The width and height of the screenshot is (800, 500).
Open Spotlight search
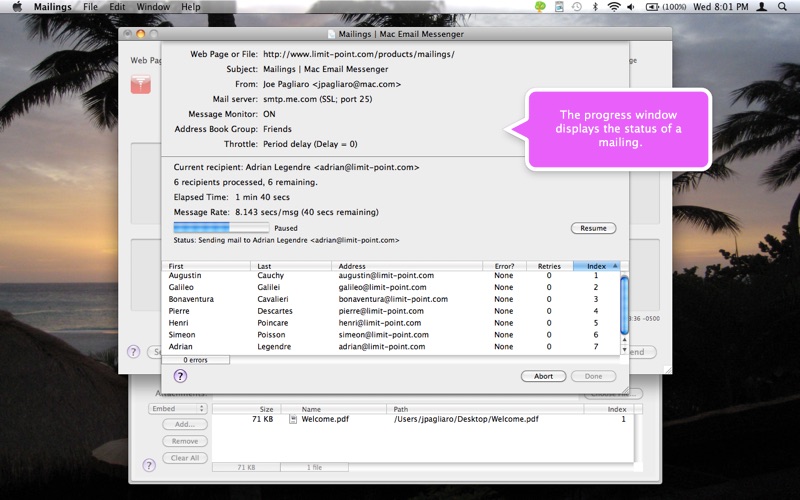click(x=782, y=7)
